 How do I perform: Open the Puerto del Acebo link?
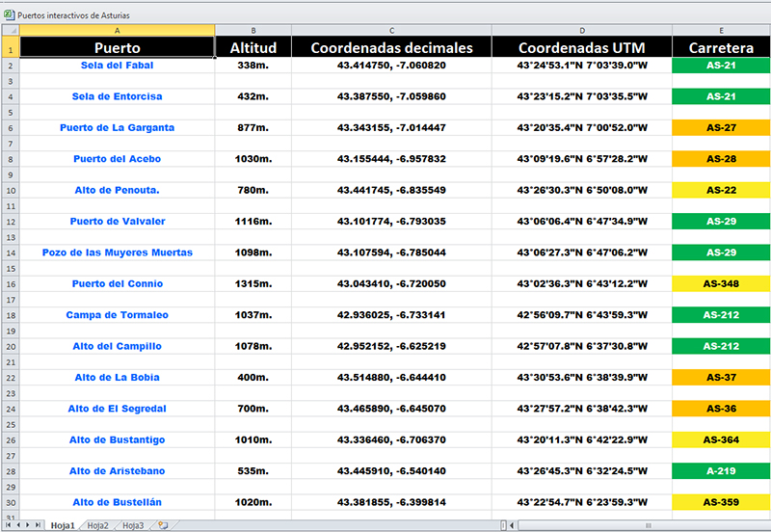(117, 159)
